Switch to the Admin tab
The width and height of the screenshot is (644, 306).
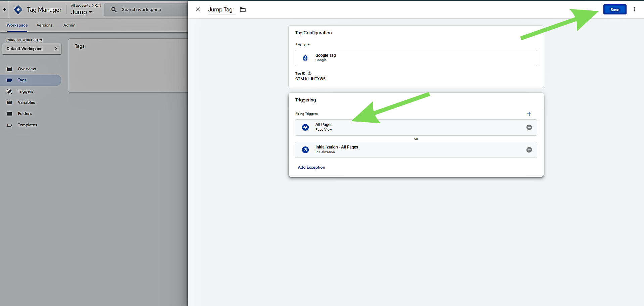[69, 25]
